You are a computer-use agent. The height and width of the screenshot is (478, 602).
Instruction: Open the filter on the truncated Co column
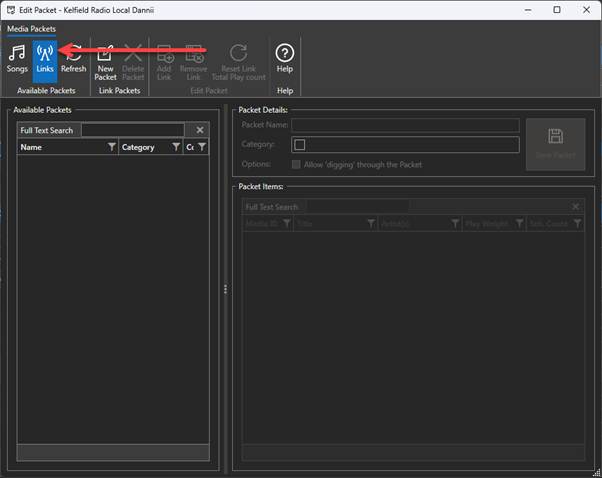click(x=202, y=147)
